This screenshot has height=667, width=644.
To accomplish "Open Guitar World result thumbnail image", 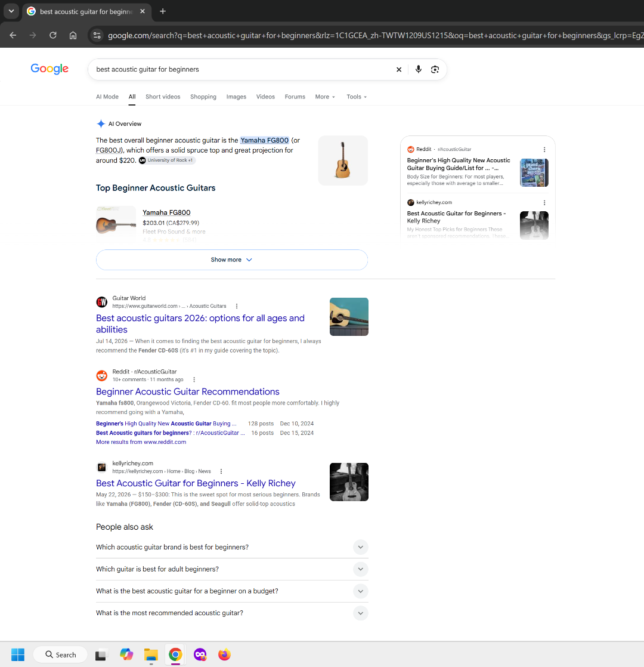I will 349,317.
